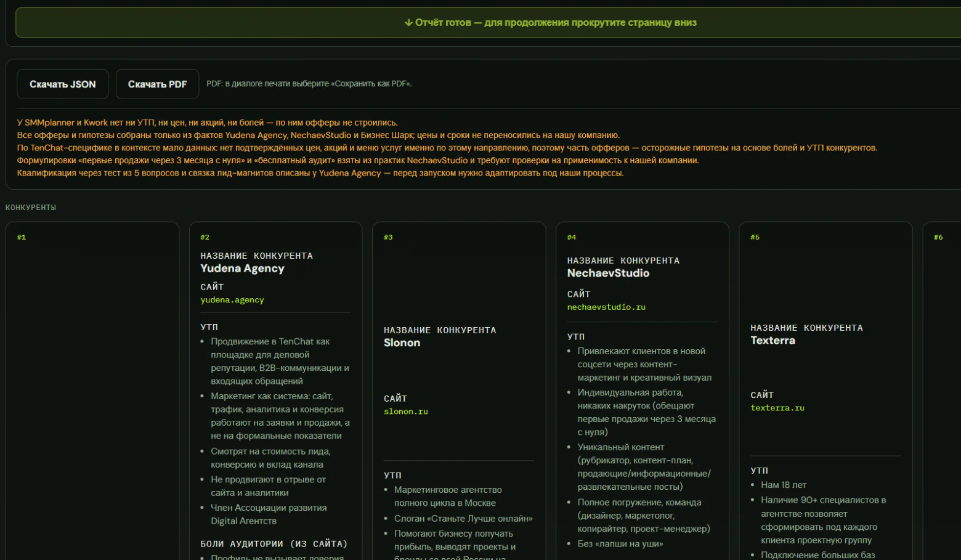Select «Привлекают клиентов в новой соцсети» bullet
Image resolution: width=961 pixels, height=560 pixels.
(644, 364)
